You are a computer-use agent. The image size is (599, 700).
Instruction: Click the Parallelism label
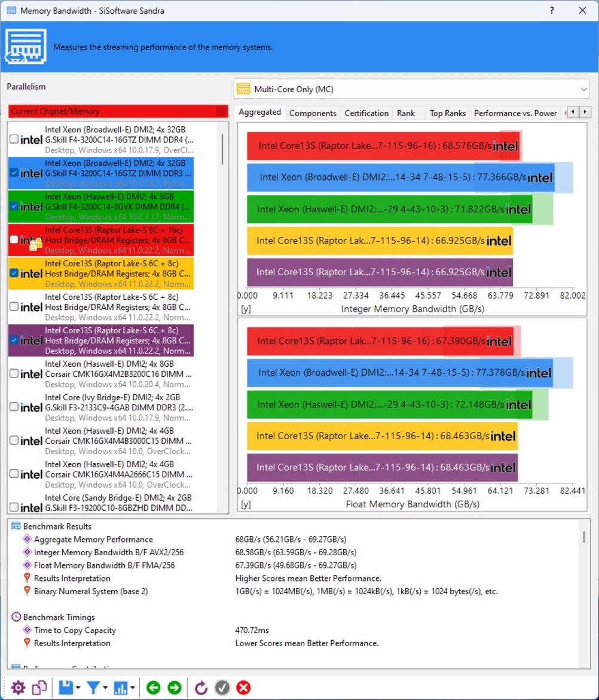click(x=26, y=87)
